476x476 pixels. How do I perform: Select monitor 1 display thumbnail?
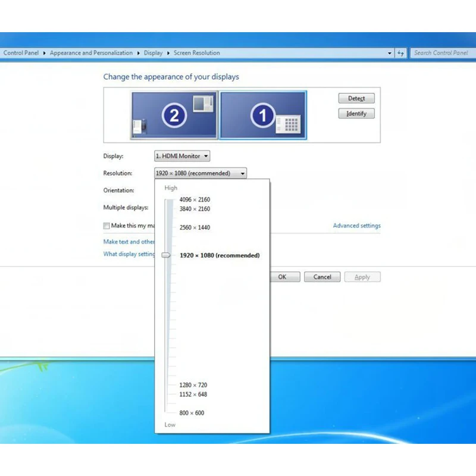263,115
